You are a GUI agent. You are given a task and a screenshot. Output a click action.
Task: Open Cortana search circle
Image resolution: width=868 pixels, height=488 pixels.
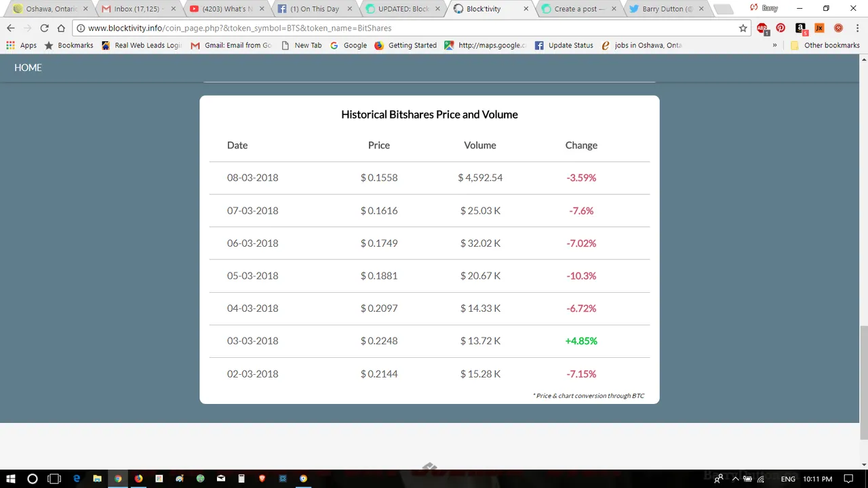click(32, 479)
